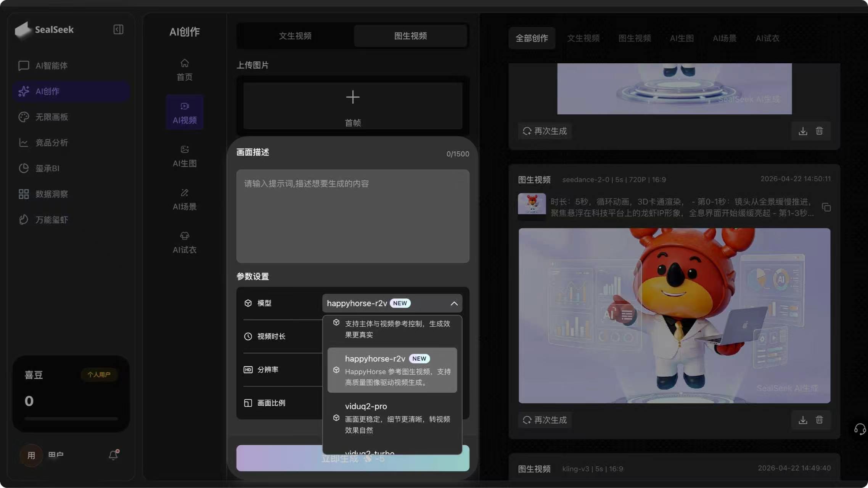Click the 画面描述 prompt text area
Image resolution: width=868 pixels, height=488 pixels.
[352, 216]
